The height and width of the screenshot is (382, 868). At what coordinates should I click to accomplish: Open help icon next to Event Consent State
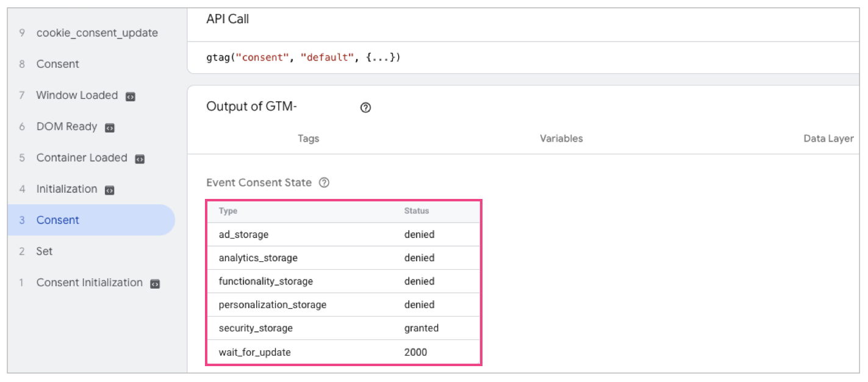325,182
